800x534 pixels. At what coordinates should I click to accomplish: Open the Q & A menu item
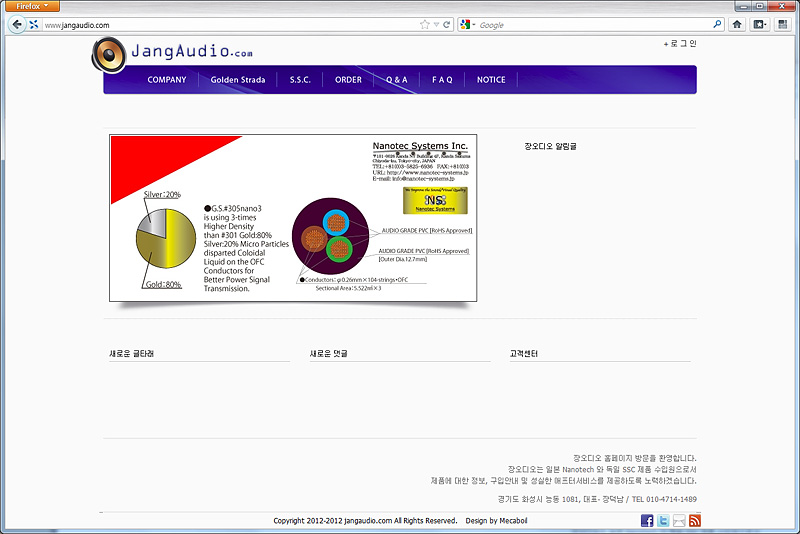396,80
